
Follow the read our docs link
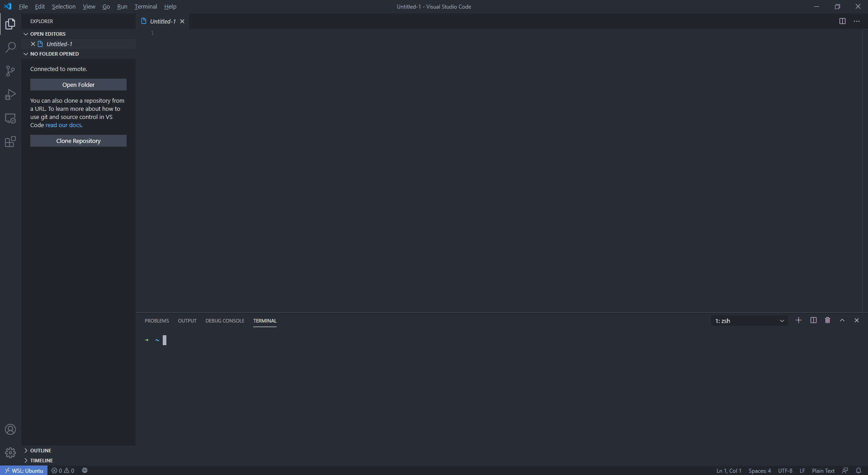(x=63, y=125)
